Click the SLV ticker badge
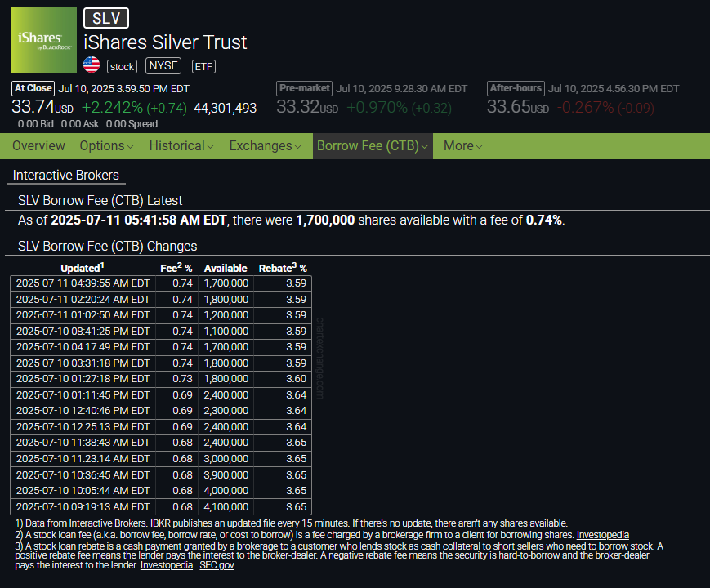This screenshot has width=710, height=588. (106, 18)
